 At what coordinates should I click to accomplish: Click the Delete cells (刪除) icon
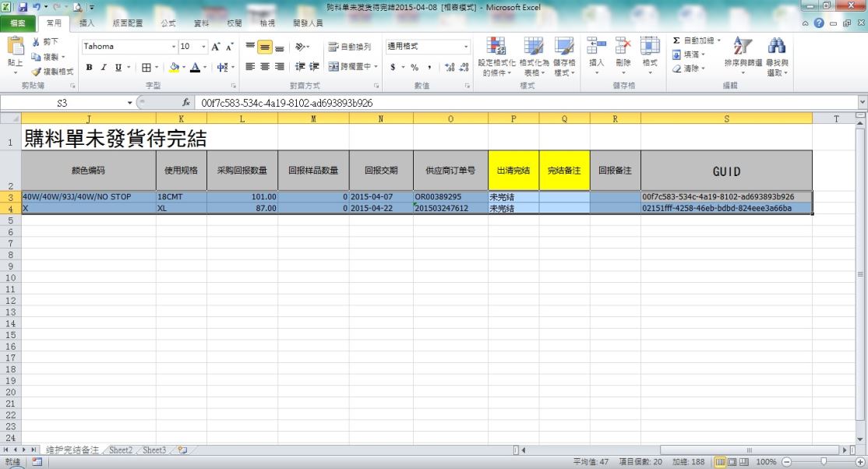pyautogui.click(x=623, y=48)
